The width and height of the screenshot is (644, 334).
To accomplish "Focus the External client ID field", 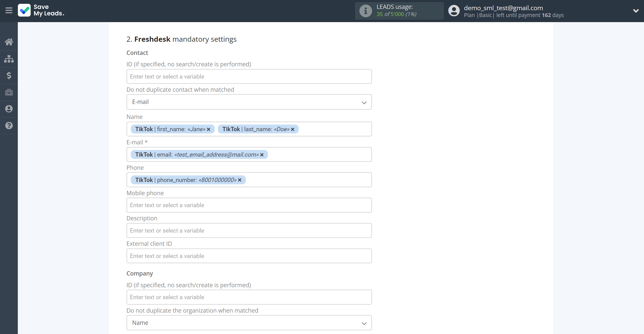I will coord(249,256).
